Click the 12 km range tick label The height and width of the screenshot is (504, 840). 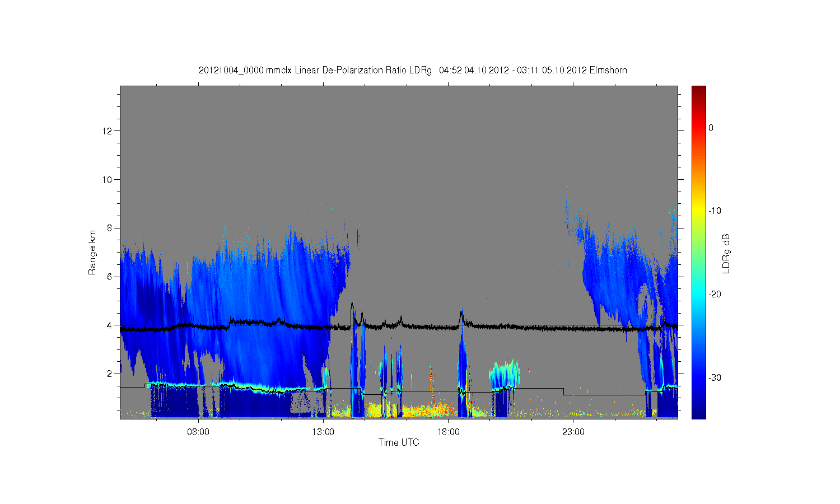[x=108, y=131]
